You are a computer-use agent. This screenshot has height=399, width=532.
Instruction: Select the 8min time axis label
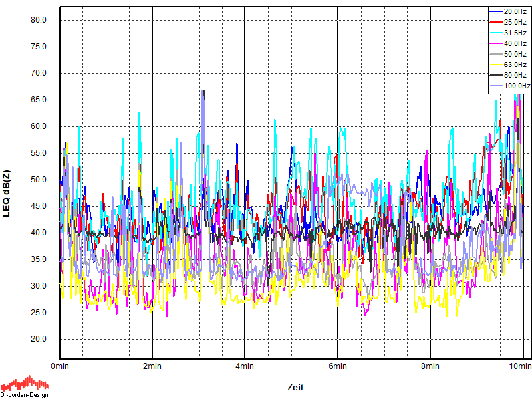point(430,366)
